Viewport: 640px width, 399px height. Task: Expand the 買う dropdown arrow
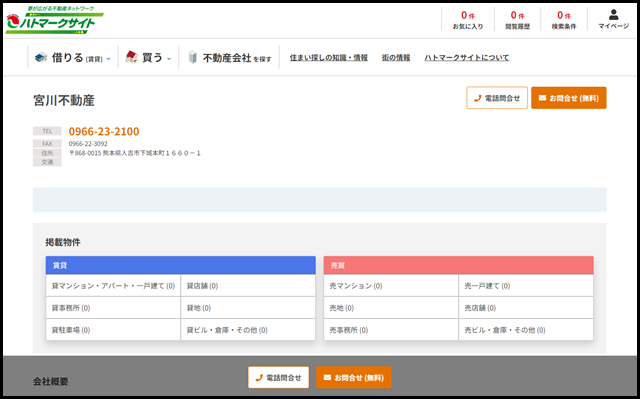click(x=169, y=59)
